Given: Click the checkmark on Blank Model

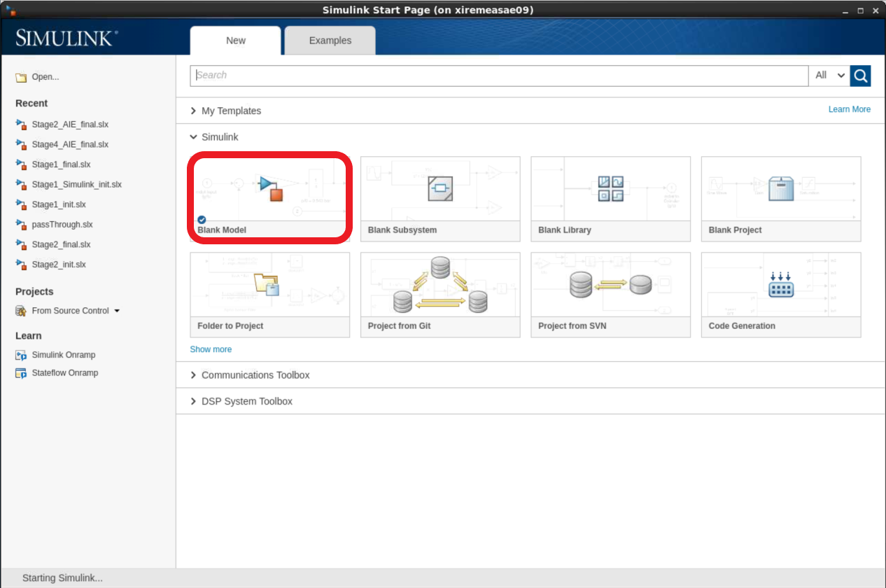Looking at the screenshot, I should click(202, 219).
